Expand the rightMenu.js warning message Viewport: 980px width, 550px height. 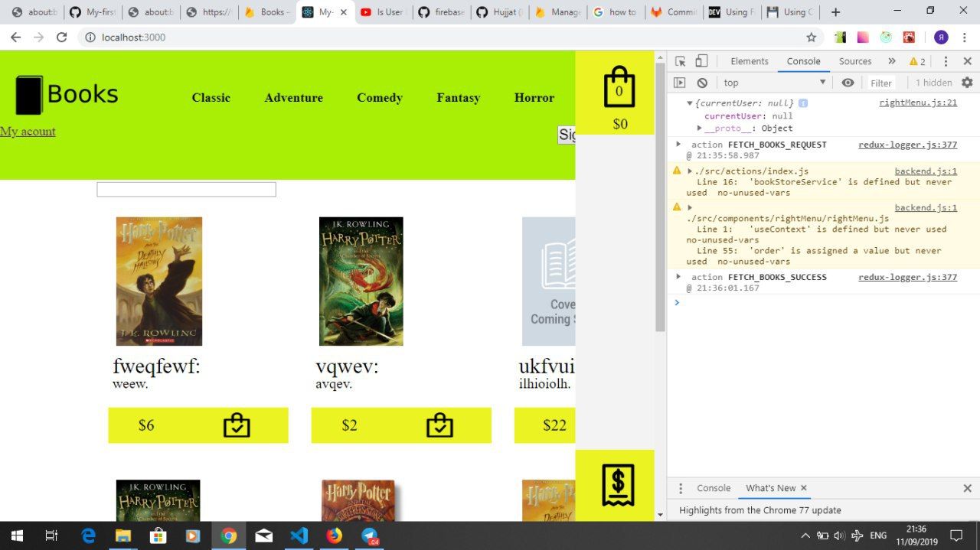(690, 207)
